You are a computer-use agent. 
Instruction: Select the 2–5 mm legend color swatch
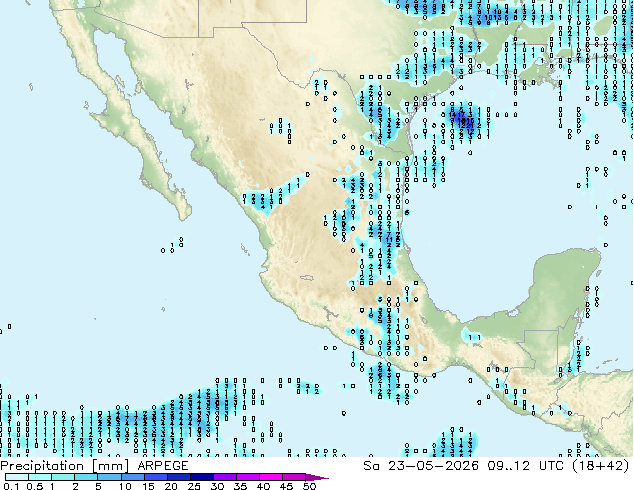pyautogui.click(x=86, y=477)
